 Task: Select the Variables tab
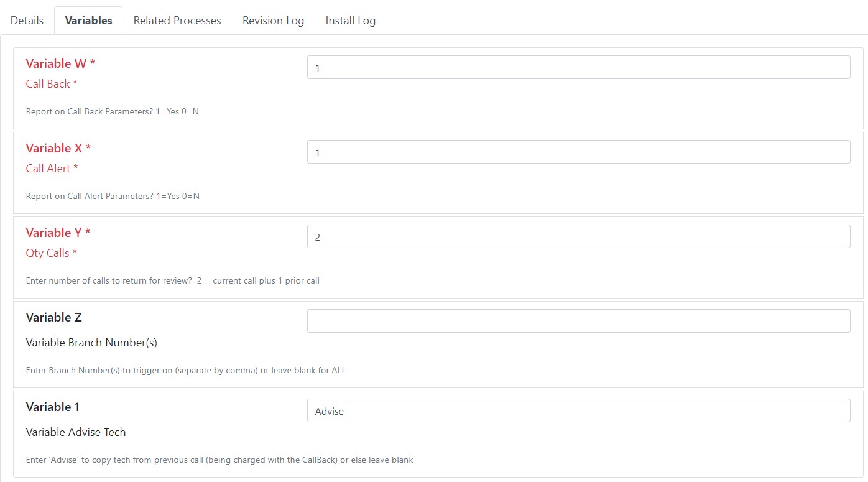tap(88, 21)
